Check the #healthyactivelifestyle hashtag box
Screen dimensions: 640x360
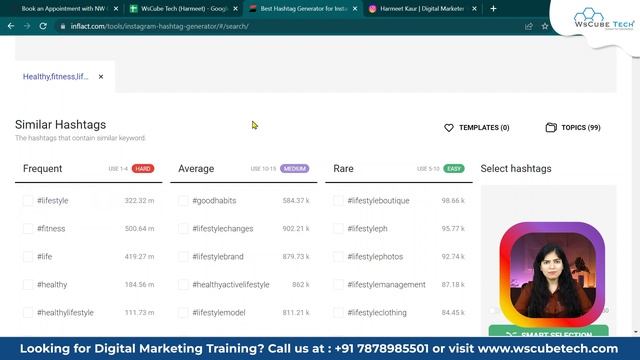point(183,284)
